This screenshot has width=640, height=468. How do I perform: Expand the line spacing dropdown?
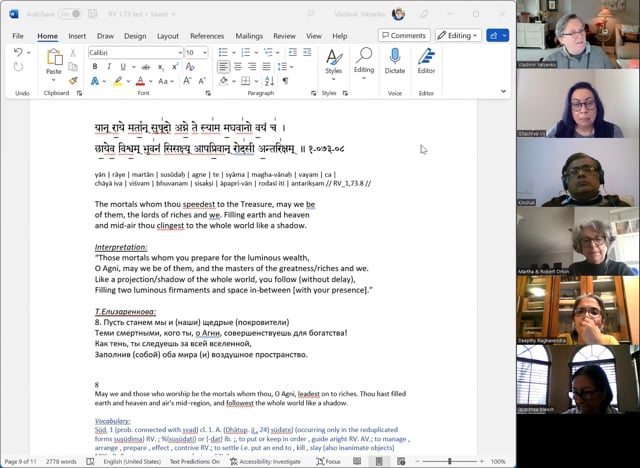pyautogui.click(x=291, y=67)
